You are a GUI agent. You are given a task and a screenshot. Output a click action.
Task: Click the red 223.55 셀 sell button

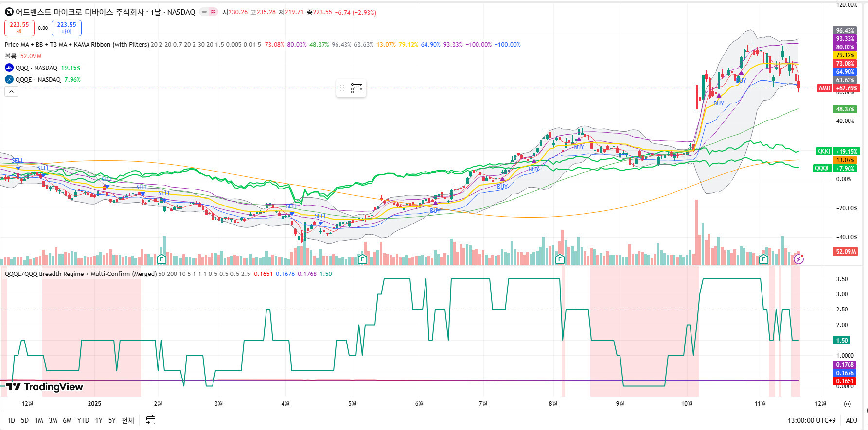pos(19,28)
